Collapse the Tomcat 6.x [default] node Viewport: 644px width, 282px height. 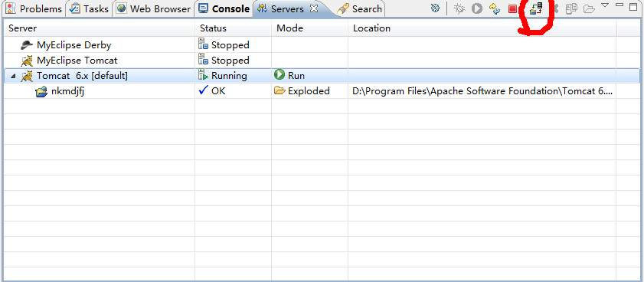tap(14, 76)
